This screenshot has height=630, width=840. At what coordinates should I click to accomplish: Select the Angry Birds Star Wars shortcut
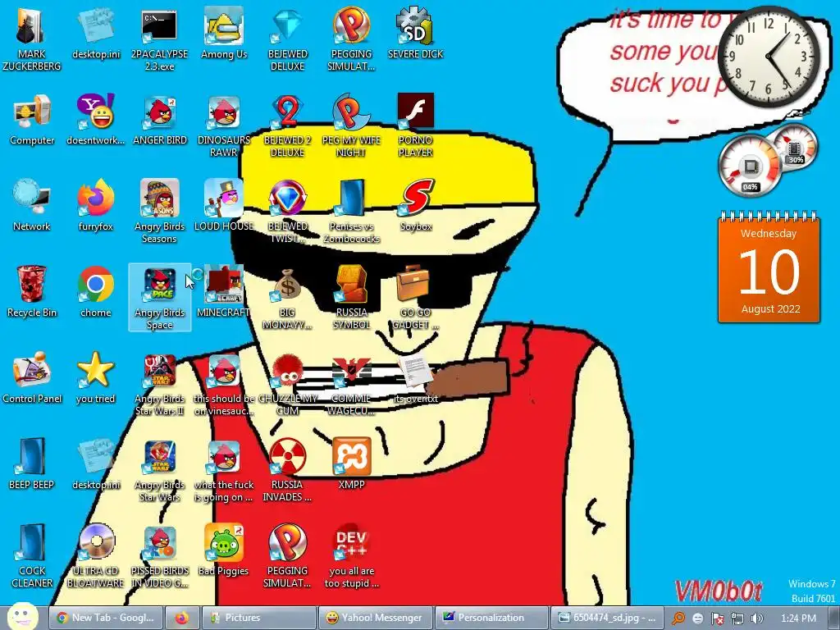pyautogui.click(x=160, y=471)
